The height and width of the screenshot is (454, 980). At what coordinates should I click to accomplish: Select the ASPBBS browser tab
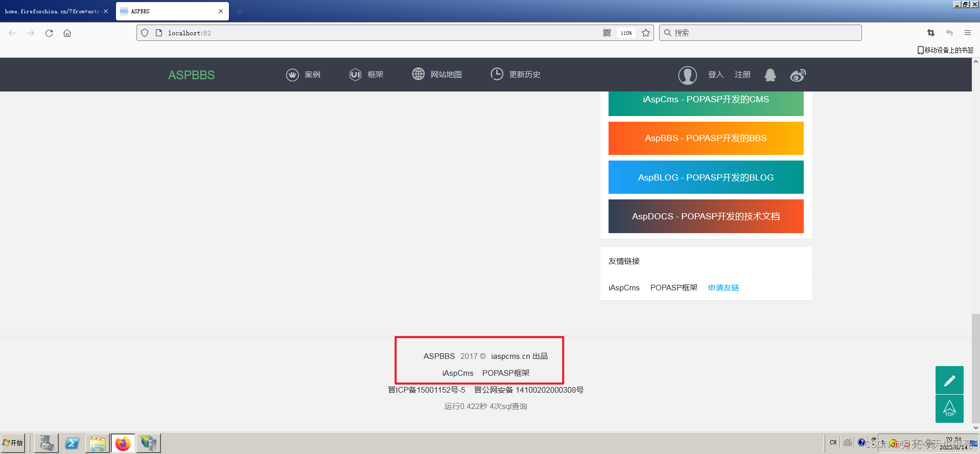172,11
